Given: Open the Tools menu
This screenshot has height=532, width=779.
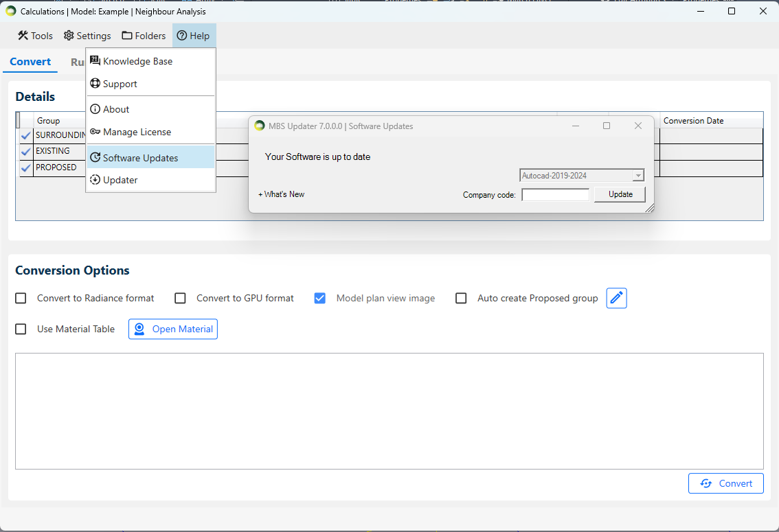Looking at the screenshot, I should click(35, 36).
